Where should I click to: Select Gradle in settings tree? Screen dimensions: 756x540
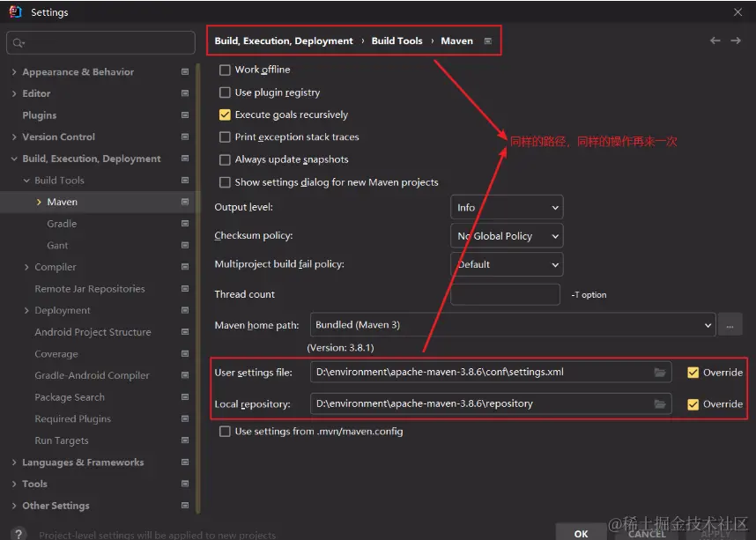(x=62, y=224)
